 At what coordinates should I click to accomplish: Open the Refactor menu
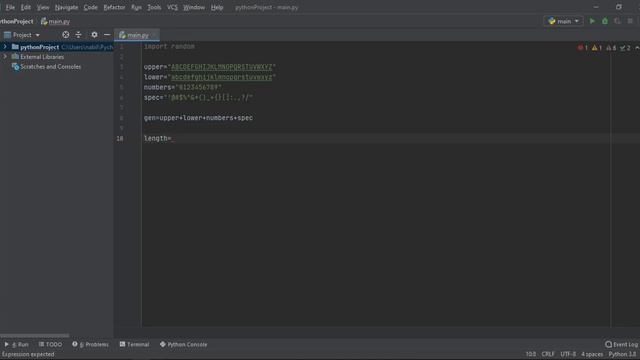[x=114, y=7]
